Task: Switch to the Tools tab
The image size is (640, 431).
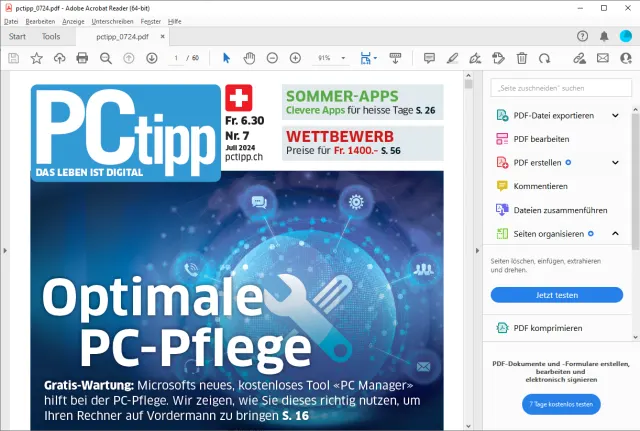Action: click(51, 36)
